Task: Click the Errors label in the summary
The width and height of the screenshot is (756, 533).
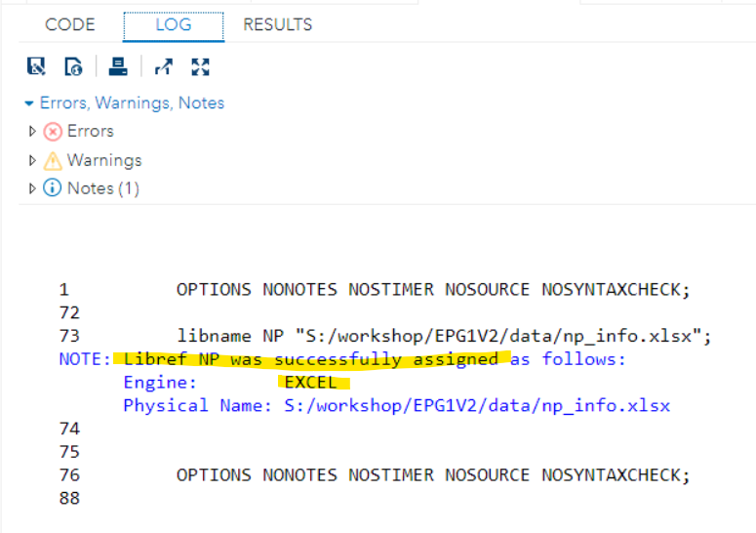Action: pyautogui.click(x=90, y=132)
